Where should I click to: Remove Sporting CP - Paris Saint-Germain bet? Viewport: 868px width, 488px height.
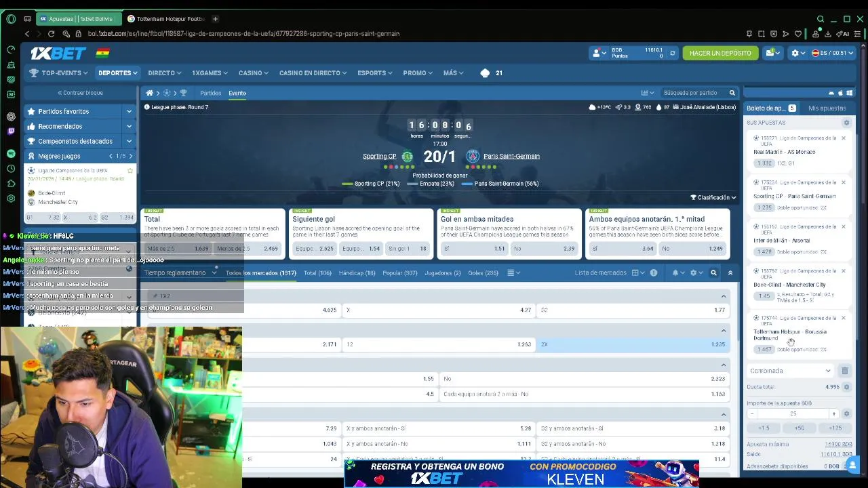844,182
